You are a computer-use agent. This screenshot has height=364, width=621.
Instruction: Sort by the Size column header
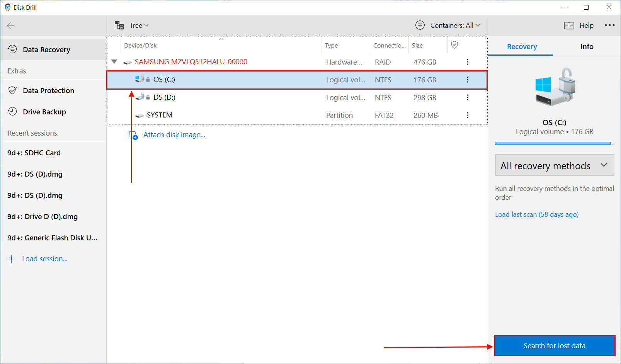point(417,46)
